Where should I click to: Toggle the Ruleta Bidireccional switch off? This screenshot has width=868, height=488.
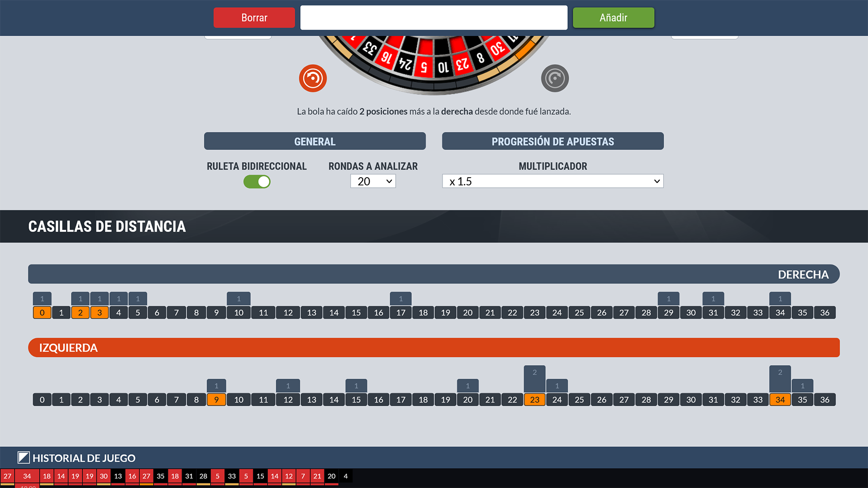pyautogui.click(x=257, y=182)
